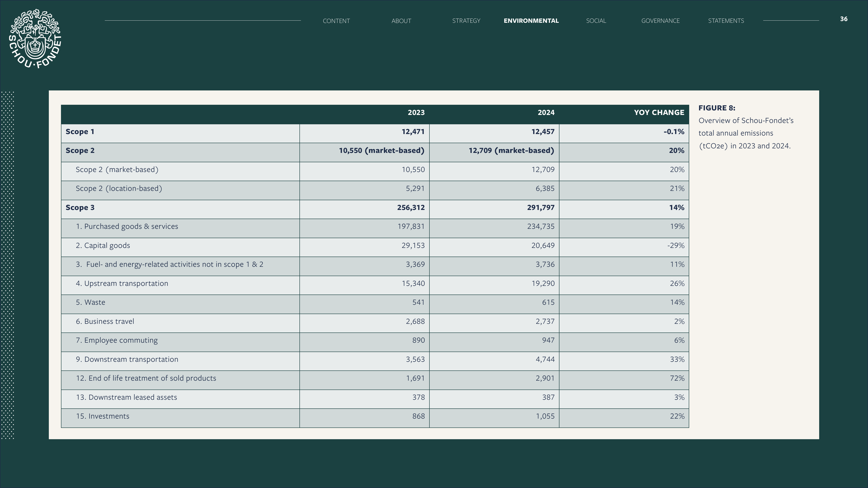Screen dimensions: 868x488
Task: Go to the ABOUT section
Action: (x=401, y=21)
